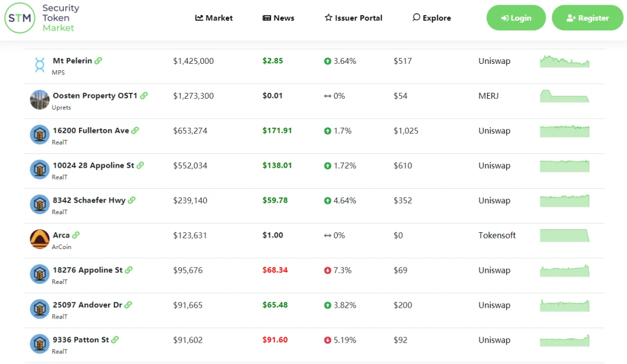Click red price $68.34

coord(275,270)
